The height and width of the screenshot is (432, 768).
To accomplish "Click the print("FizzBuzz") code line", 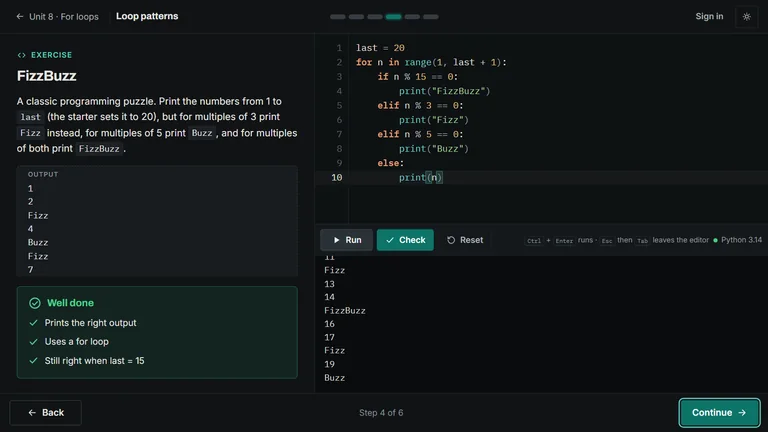I will click(x=444, y=91).
